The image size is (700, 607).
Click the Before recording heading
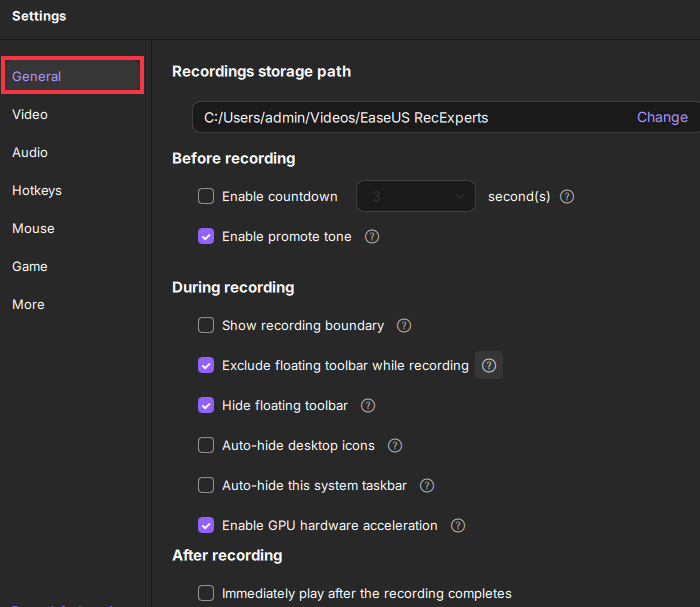click(234, 158)
